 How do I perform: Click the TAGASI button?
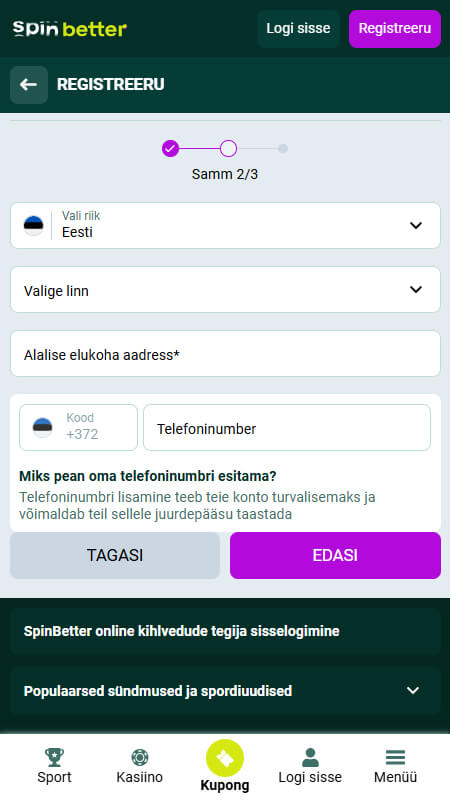click(x=115, y=555)
